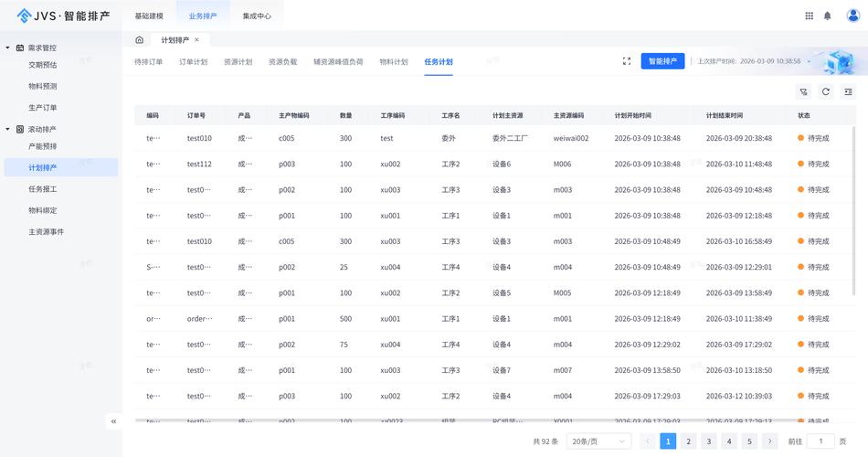The height and width of the screenshot is (457, 868).
Task: Click the JVS 智能排产 logo
Action: (63, 16)
